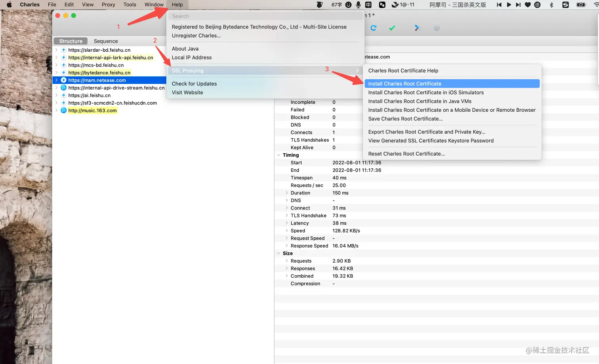Image resolution: width=599 pixels, height=364 pixels.
Task: Click About Java menu item
Action: 265,49
